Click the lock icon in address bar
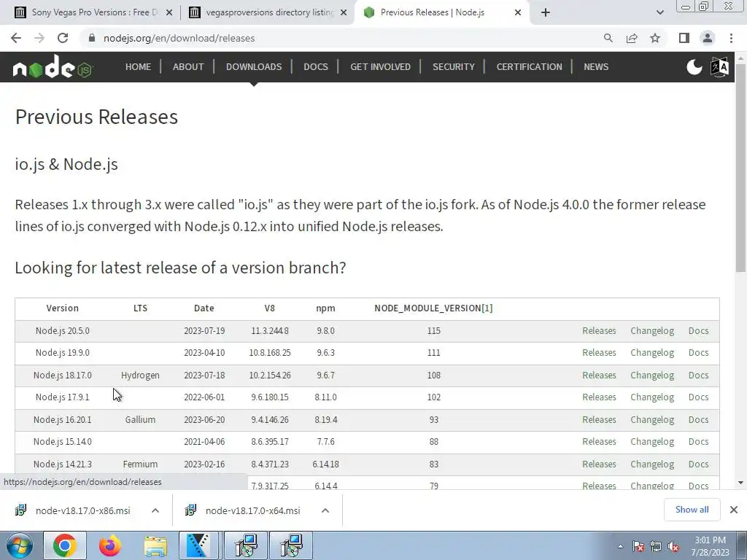 tap(92, 38)
